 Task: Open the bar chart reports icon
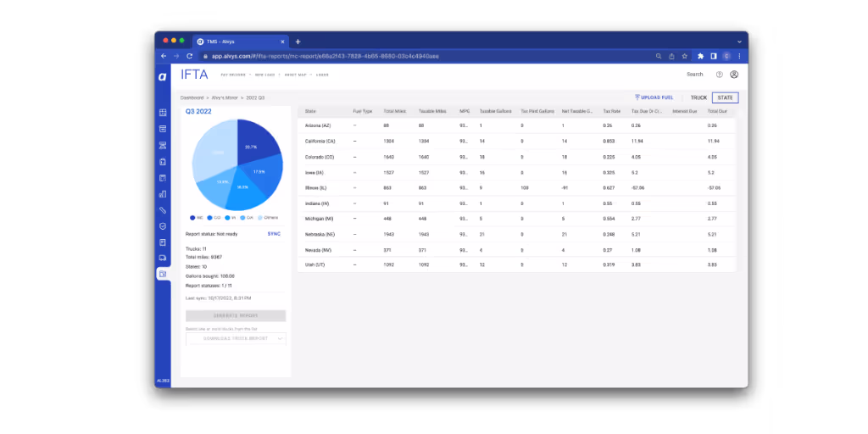(163, 194)
